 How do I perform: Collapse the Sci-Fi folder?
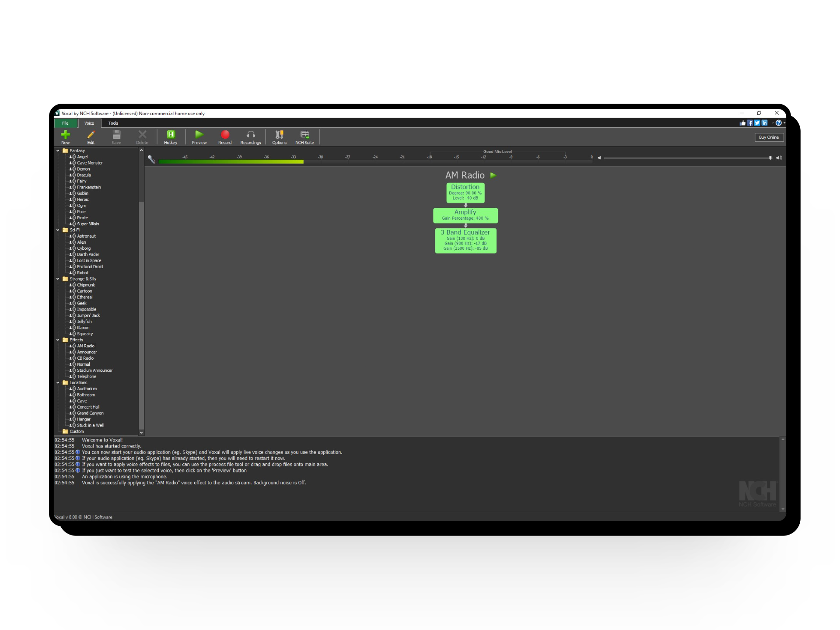click(58, 230)
